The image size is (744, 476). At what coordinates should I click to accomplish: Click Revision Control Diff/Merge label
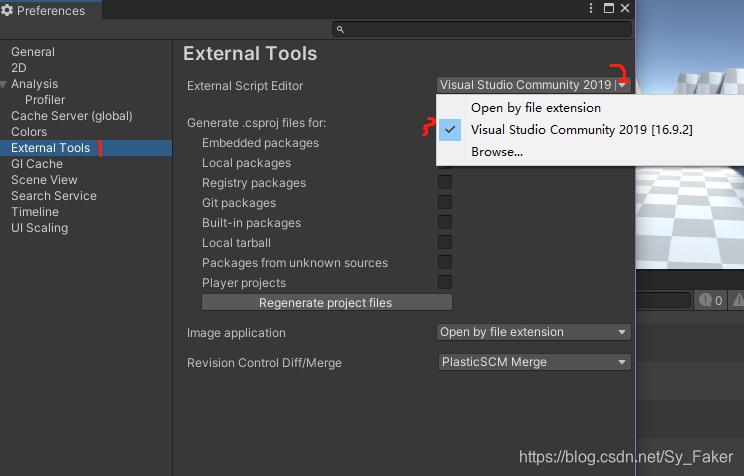point(264,363)
